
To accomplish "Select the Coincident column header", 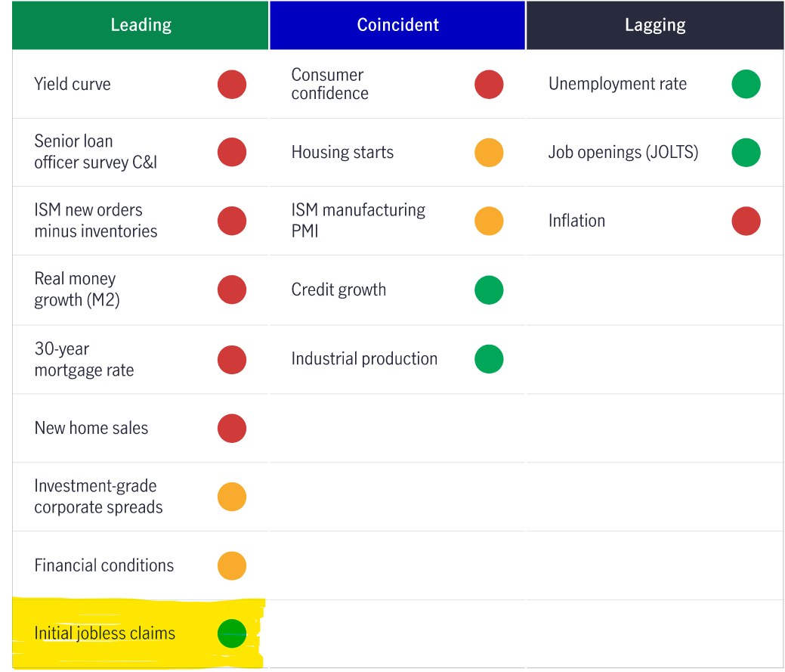I will pos(397,25).
